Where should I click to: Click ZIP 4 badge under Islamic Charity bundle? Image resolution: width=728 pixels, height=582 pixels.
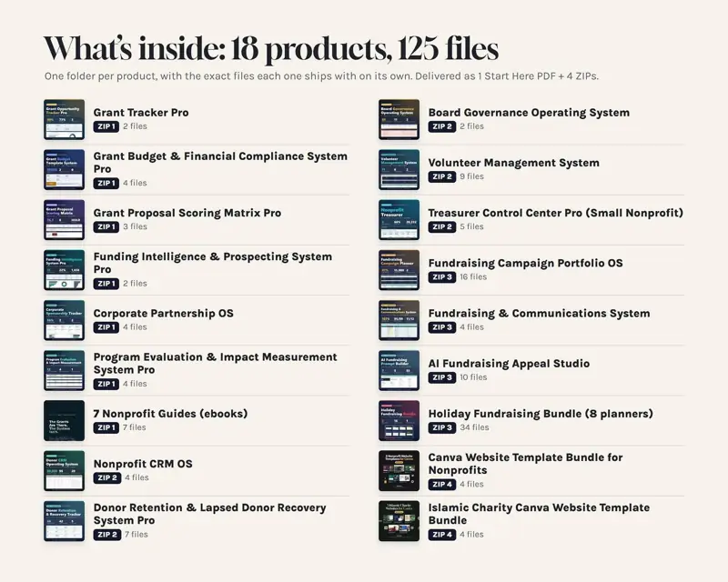[x=442, y=535]
